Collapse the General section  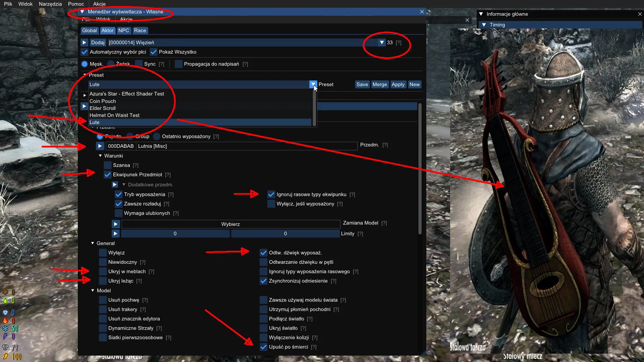pyautogui.click(x=93, y=243)
